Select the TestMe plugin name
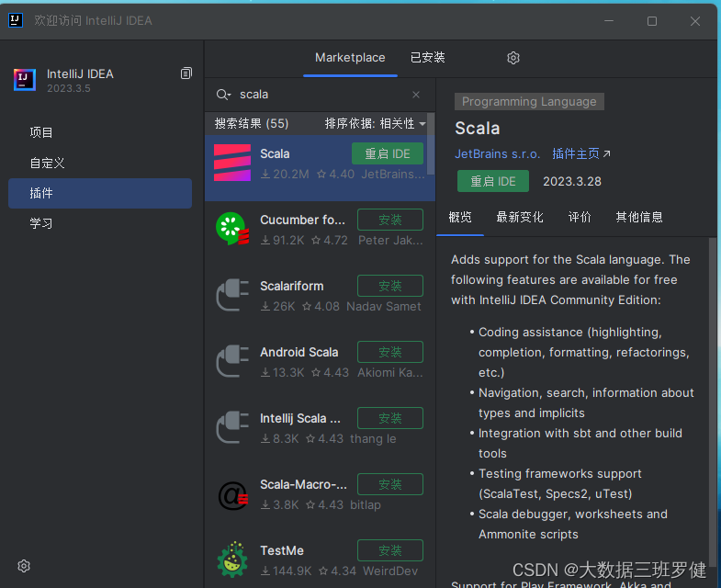 click(282, 550)
